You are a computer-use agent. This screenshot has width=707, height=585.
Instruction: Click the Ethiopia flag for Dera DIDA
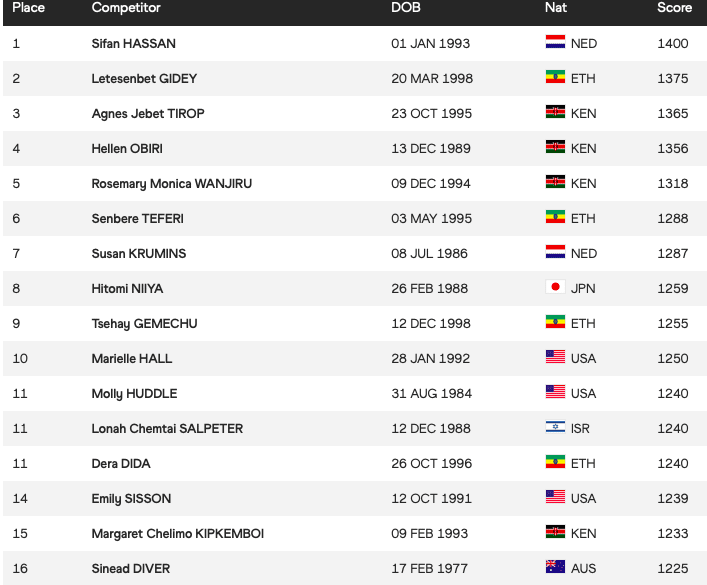coord(555,463)
